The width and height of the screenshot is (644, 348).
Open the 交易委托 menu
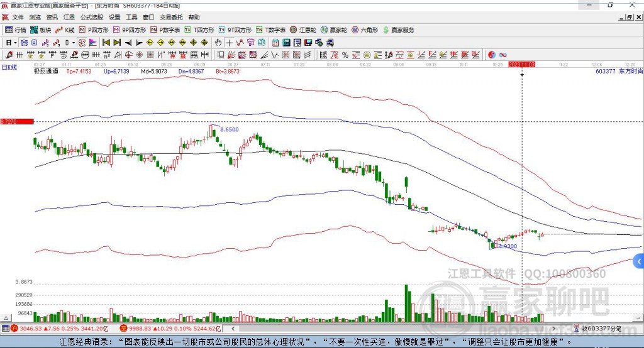(171, 17)
